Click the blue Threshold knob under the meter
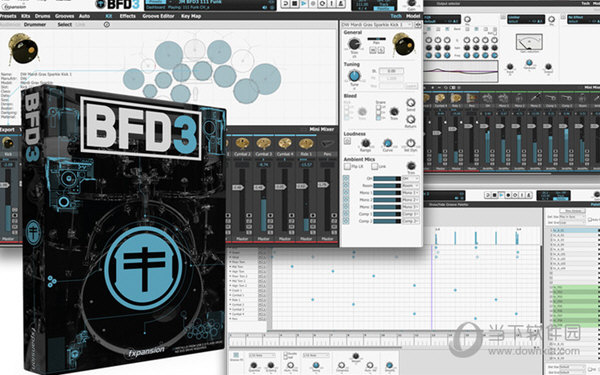Viewport: 600px width, 375px height. tap(529, 63)
